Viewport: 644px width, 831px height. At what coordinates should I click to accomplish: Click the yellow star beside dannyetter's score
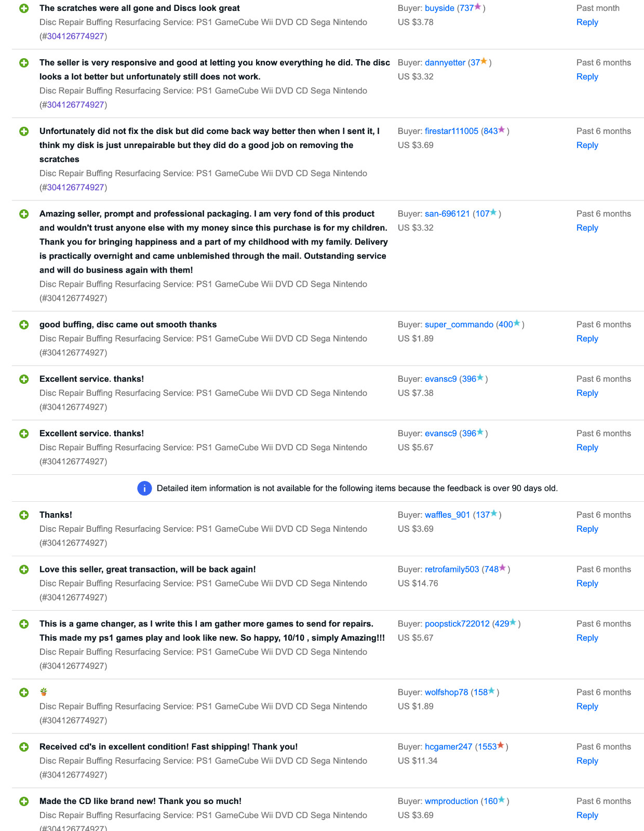coord(484,61)
